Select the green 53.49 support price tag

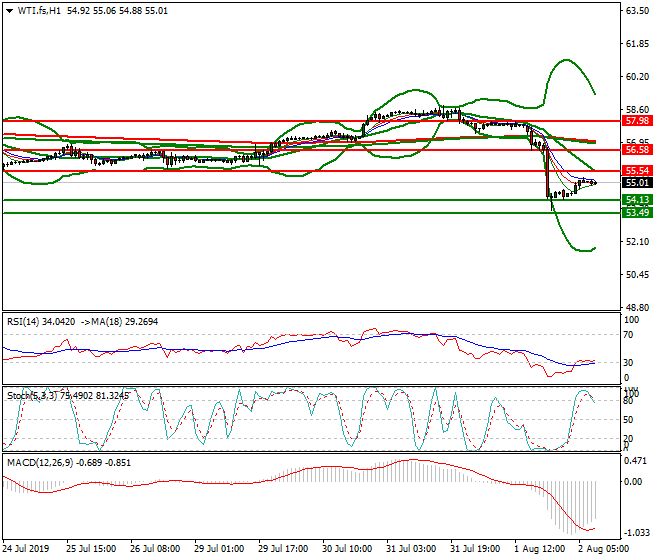[x=637, y=213]
